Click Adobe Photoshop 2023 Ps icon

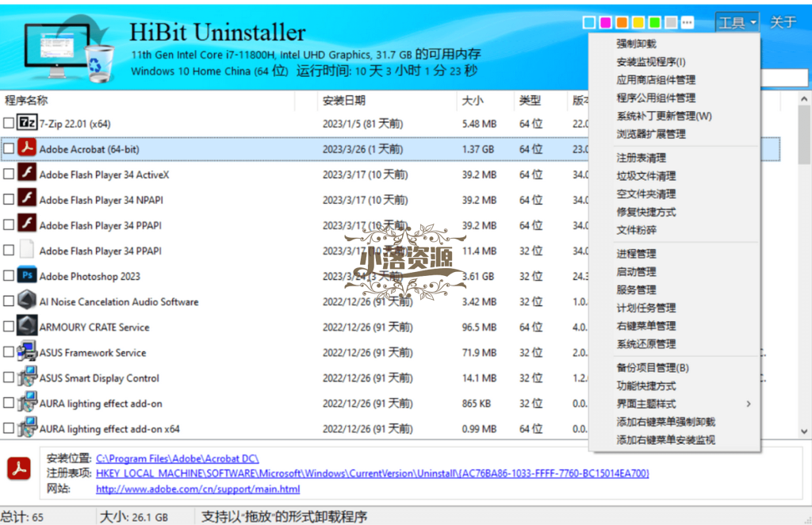[27, 275]
